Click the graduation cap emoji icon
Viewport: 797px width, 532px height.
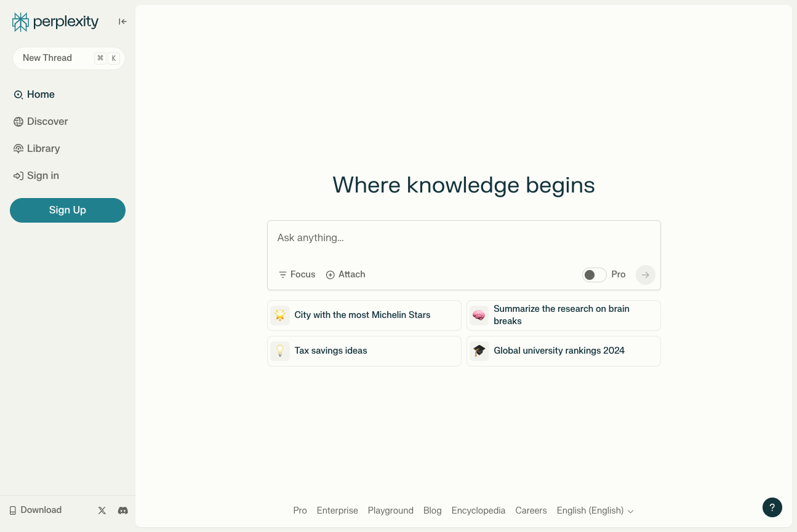pos(479,351)
